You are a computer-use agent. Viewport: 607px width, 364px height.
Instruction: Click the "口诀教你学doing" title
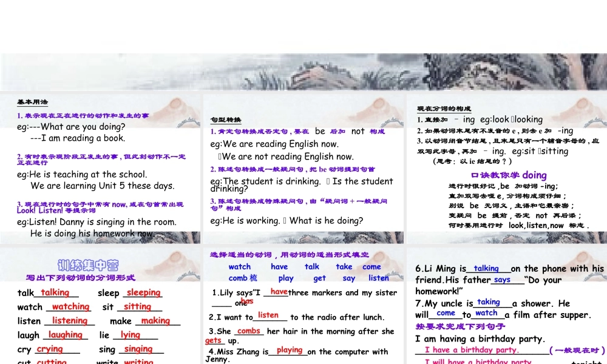(x=512, y=174)
